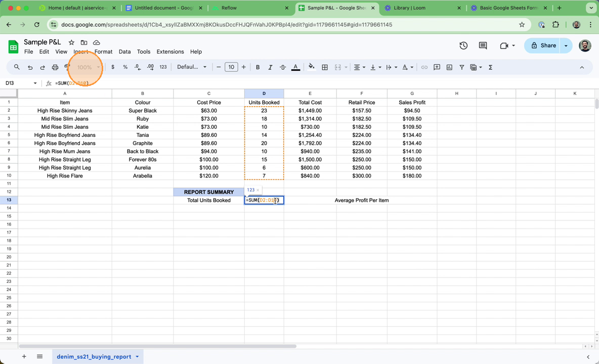599x364 pixels.
Task: Open the Google account avatar
Action: pos(585,45)
